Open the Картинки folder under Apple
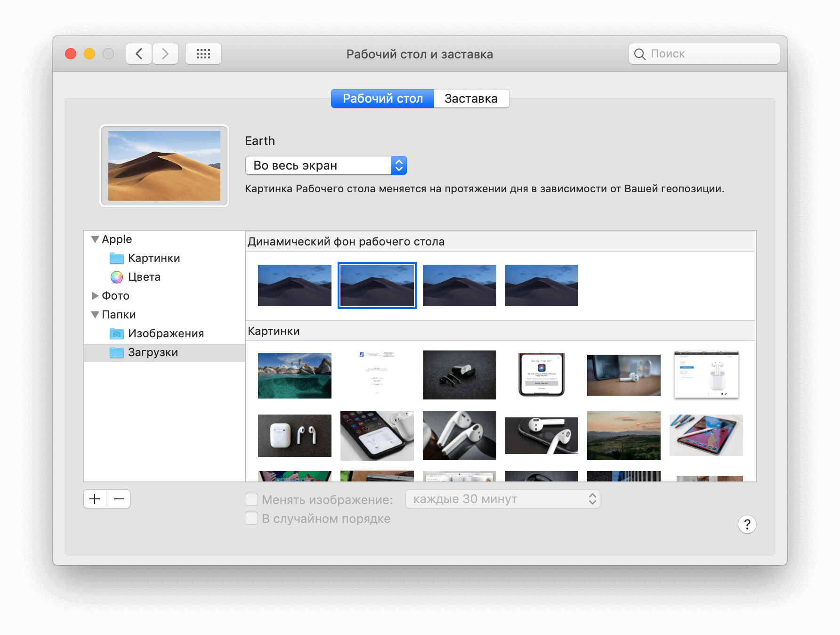840x635 pixels. (x=153, y=258)
